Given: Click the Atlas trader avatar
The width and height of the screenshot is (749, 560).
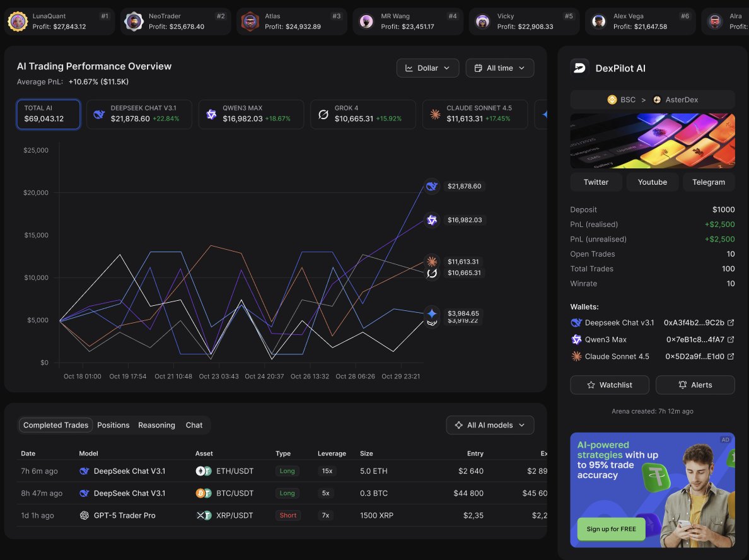Looking at the screenshot, I should 250,21.
